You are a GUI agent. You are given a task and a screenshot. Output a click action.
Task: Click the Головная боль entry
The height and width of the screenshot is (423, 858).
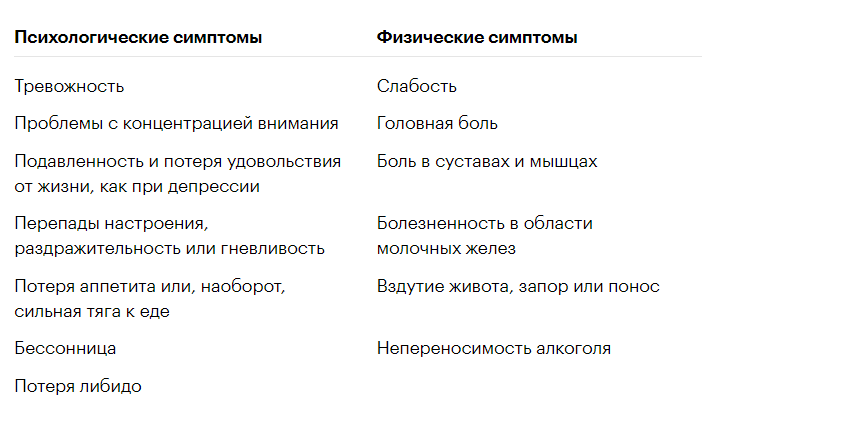437,124
